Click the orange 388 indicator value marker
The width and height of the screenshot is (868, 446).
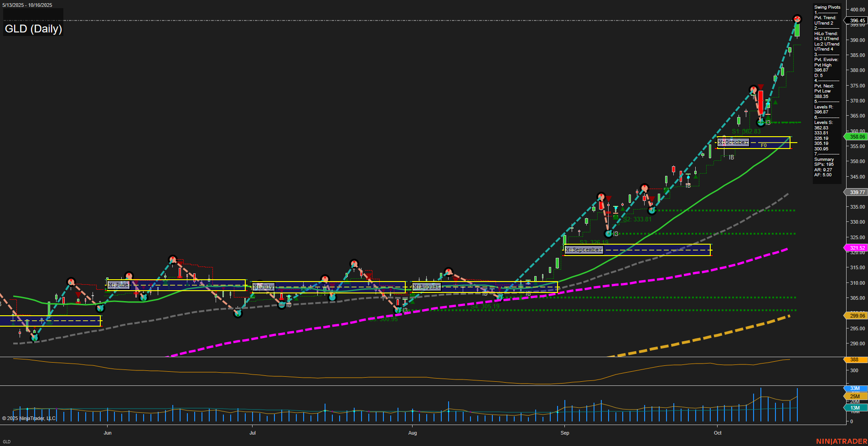pyautogui.click(x=854, y=360)
